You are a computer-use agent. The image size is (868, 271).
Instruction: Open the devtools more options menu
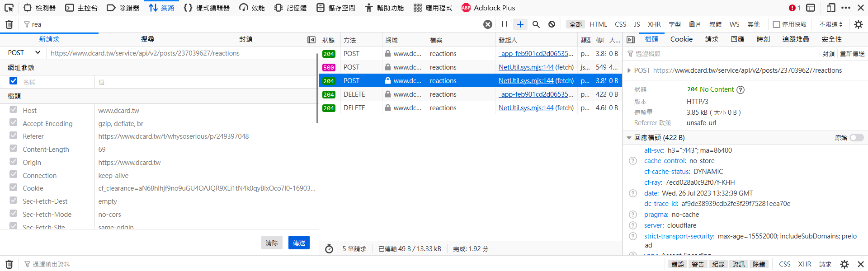846,8
